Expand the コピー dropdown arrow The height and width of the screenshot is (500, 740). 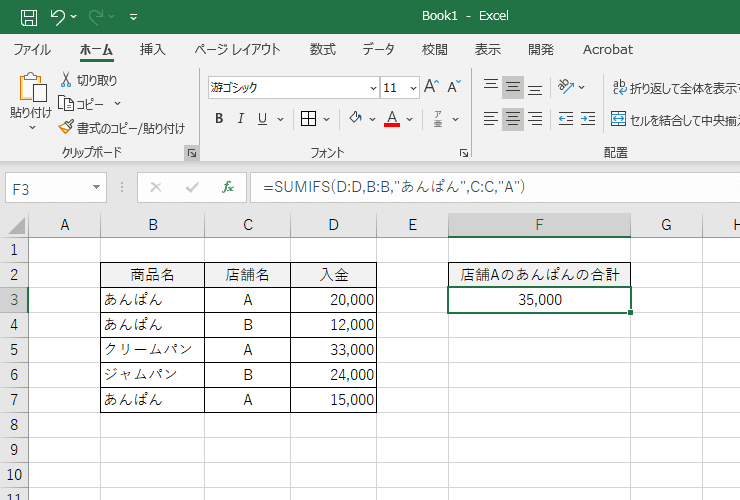point(118,103)
